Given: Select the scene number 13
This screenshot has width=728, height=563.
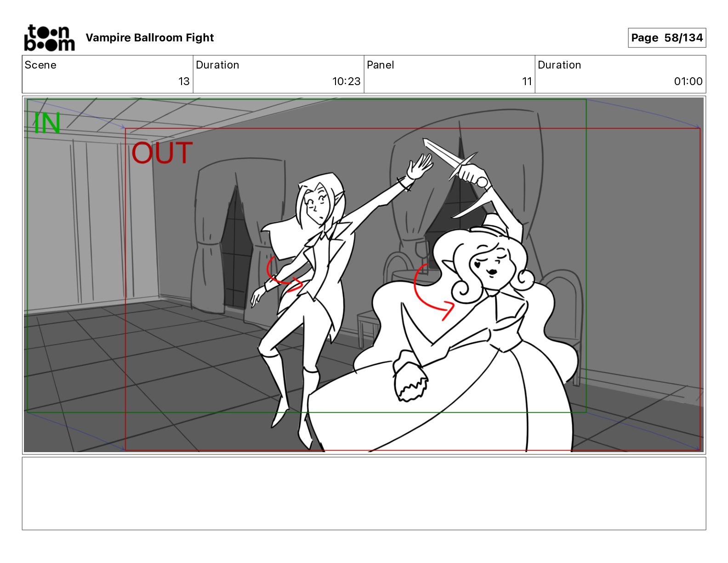Looking at the screenshot, I should [184, 81].
